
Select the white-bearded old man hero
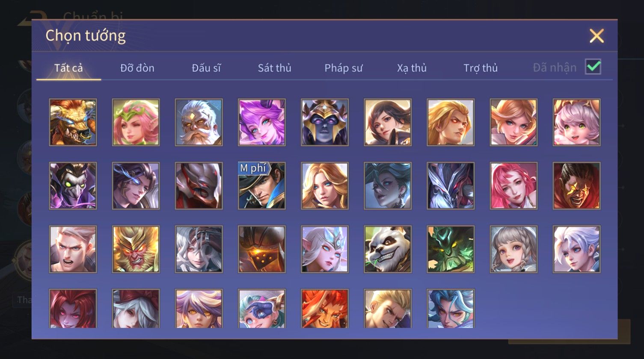click(199, 122)
